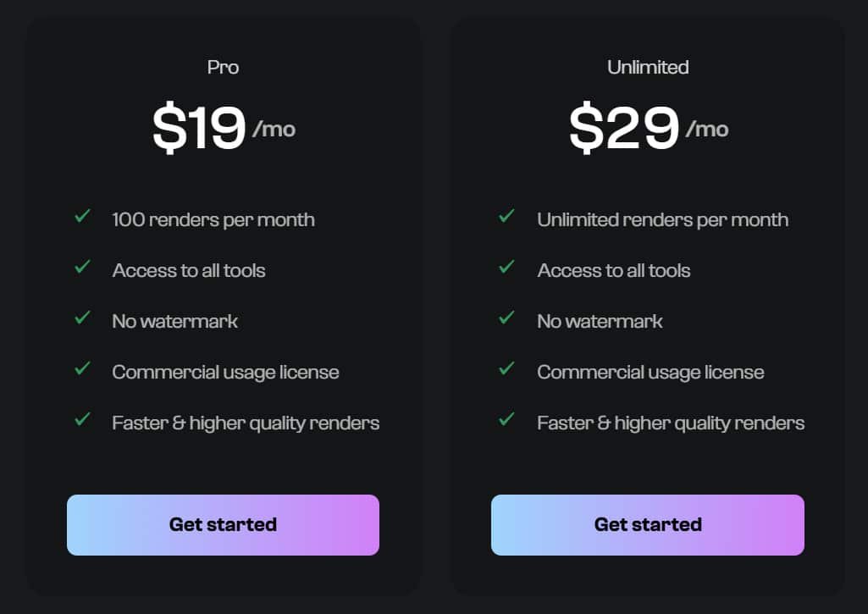Click the /mo label beside $29
This screenshot has width=868, height=614.
pos(707,130)
